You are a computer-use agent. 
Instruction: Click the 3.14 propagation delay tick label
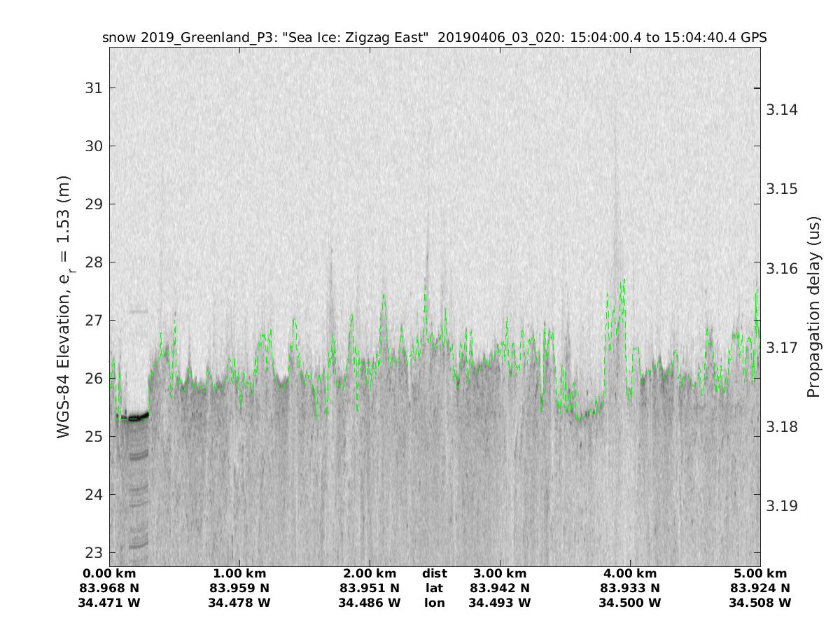(x=782, y=110)
